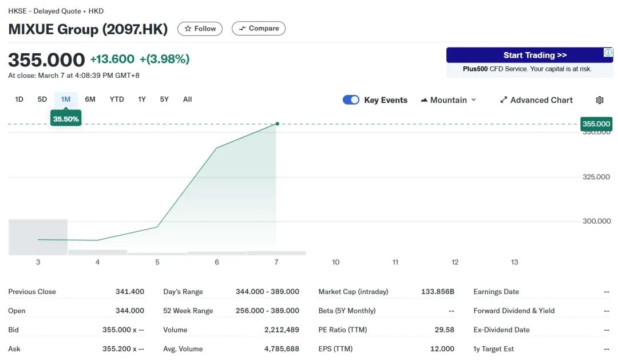Click the Advanced Chart expand icon

pos(504,100)
